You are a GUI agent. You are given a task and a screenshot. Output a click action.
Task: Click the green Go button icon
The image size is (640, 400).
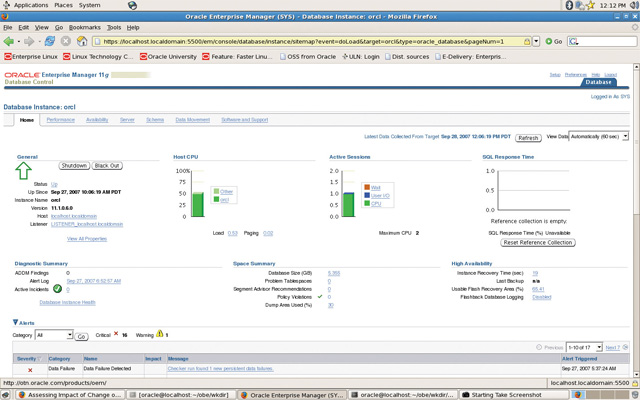click(549, 41)
